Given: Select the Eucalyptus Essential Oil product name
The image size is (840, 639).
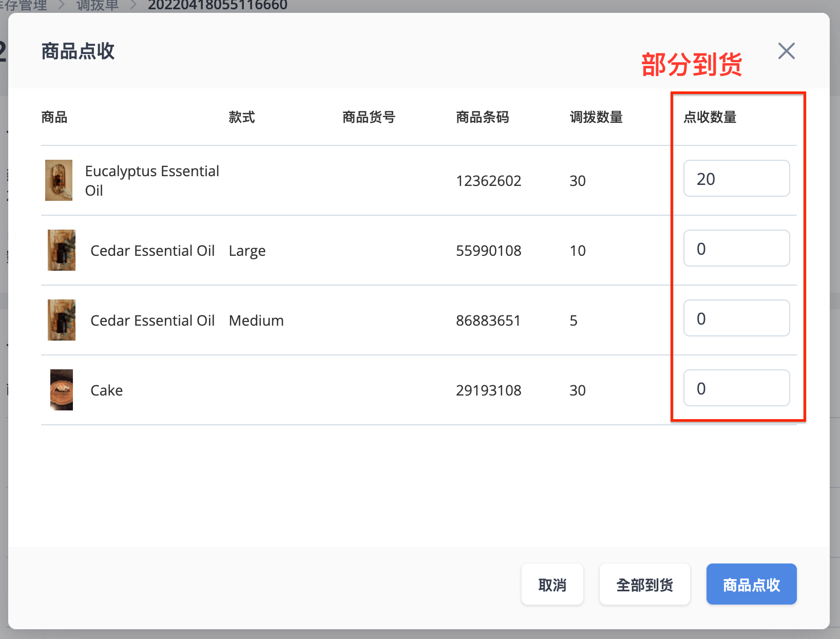Looking at the screenshot, I should 152,180.
